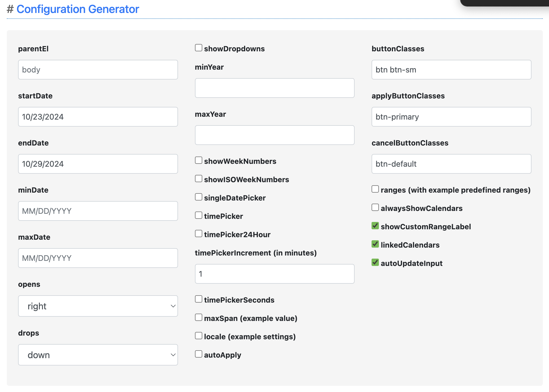Check the autoApply checkbox
The width and height of the screenshot is (549, 392).
click(x=199, y=354)
